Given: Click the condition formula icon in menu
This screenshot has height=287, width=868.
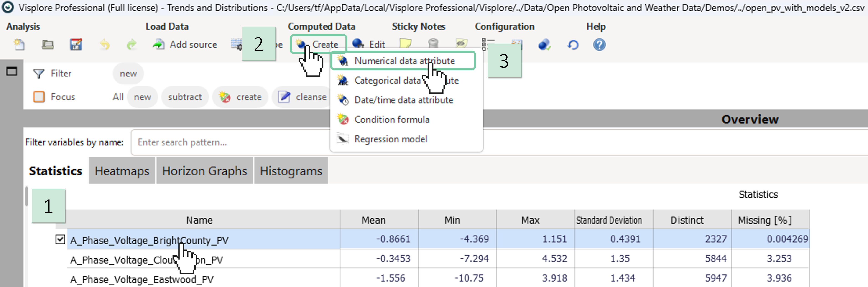Looking at the screenshot, I should coord(343,119).
